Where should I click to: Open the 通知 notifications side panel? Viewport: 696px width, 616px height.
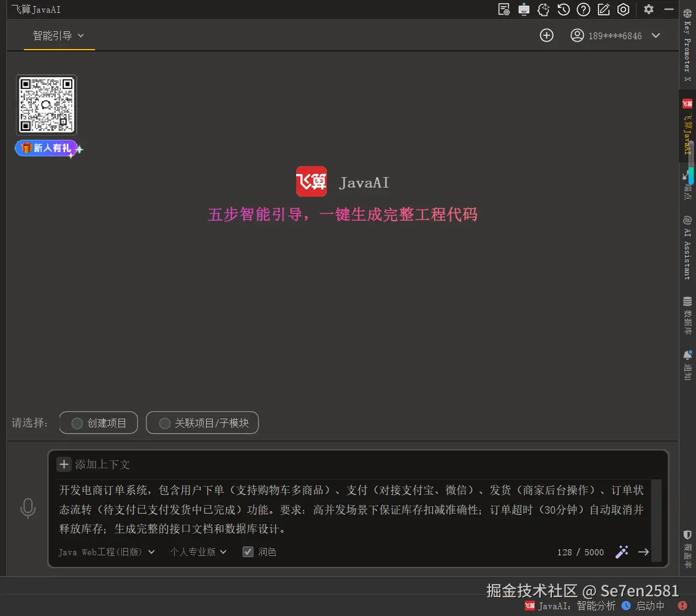(687, 366)
